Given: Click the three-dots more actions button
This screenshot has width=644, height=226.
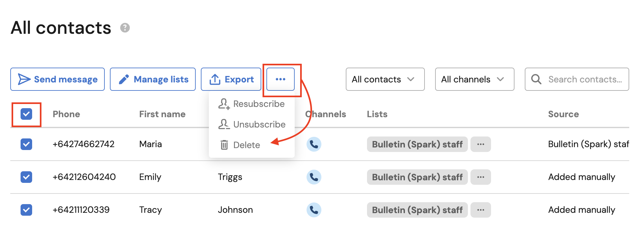Looking at the screenshot, I should tap(280, 79).
